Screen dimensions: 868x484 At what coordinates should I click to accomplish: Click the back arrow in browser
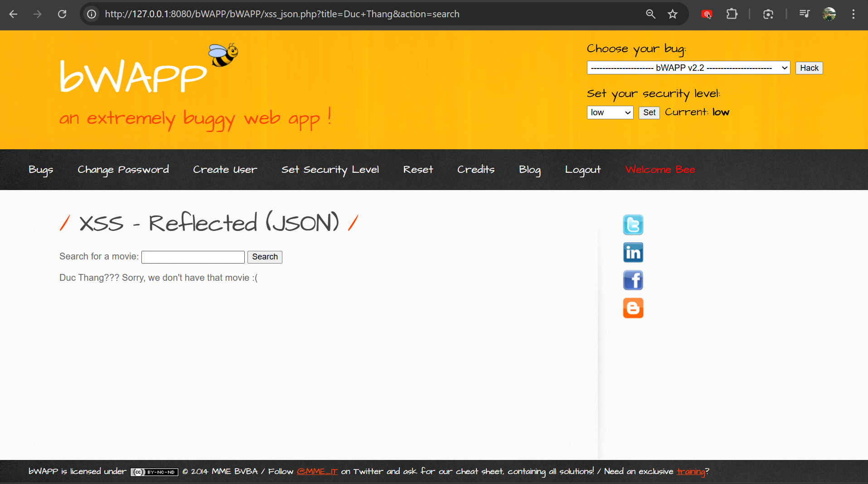[x=13, y=14]
